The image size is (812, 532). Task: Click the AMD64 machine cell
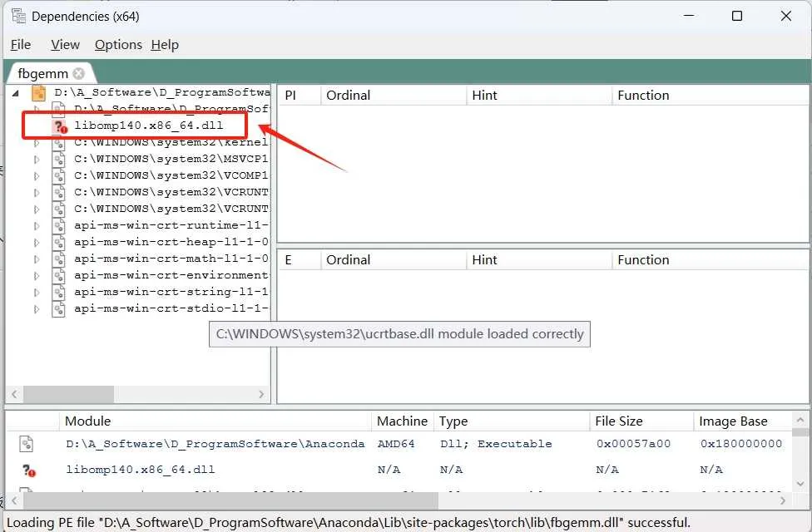pos(396,444)
